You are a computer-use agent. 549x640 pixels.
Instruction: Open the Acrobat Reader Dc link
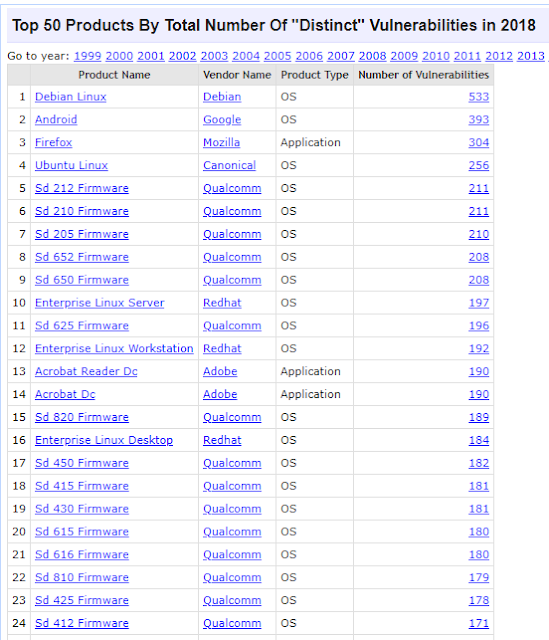click(x=86, y=371)
